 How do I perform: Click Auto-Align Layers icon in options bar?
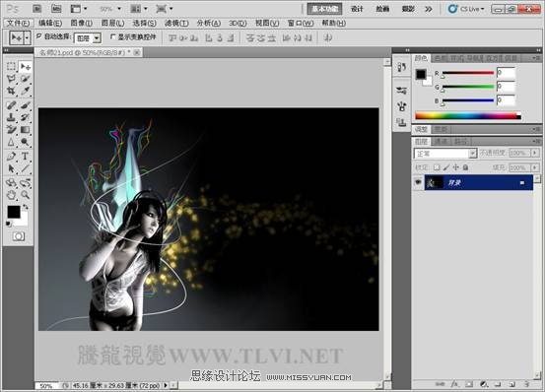tap(327, 37)
